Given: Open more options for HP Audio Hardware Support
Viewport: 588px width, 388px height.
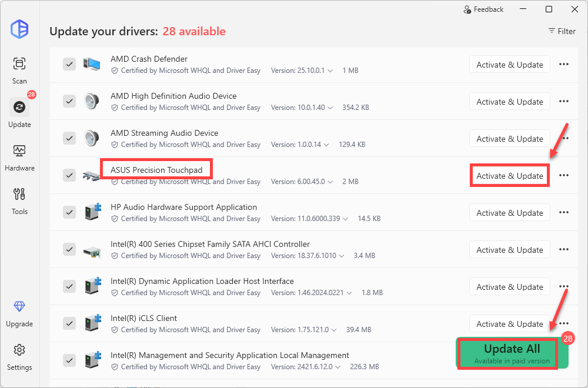Looking at the screenshot, I should click(563, 213).
